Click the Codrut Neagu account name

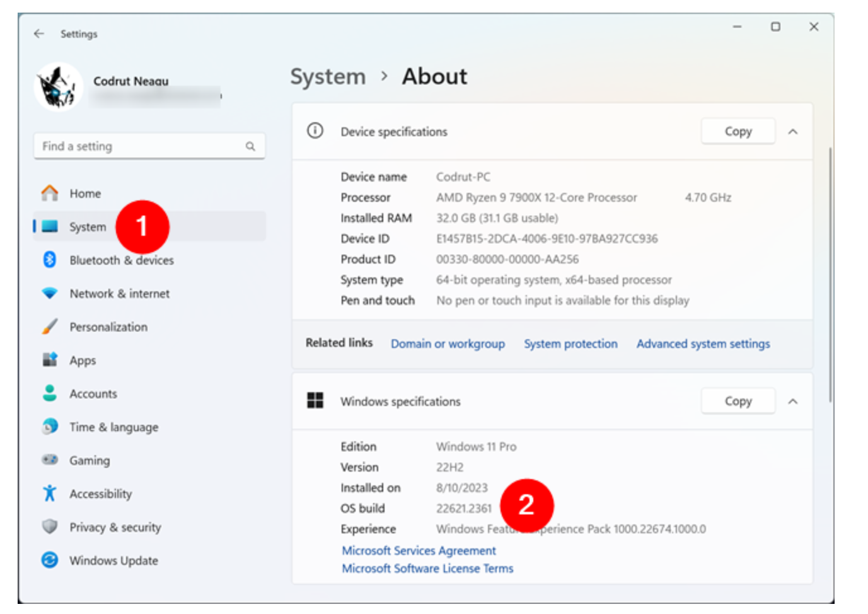point(130,81)
